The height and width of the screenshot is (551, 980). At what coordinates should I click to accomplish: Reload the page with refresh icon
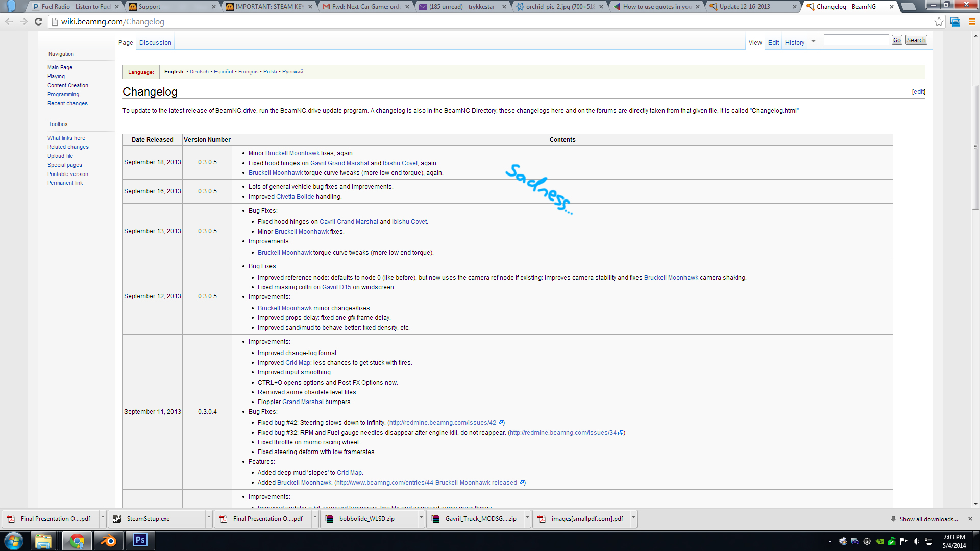[38, 21]
